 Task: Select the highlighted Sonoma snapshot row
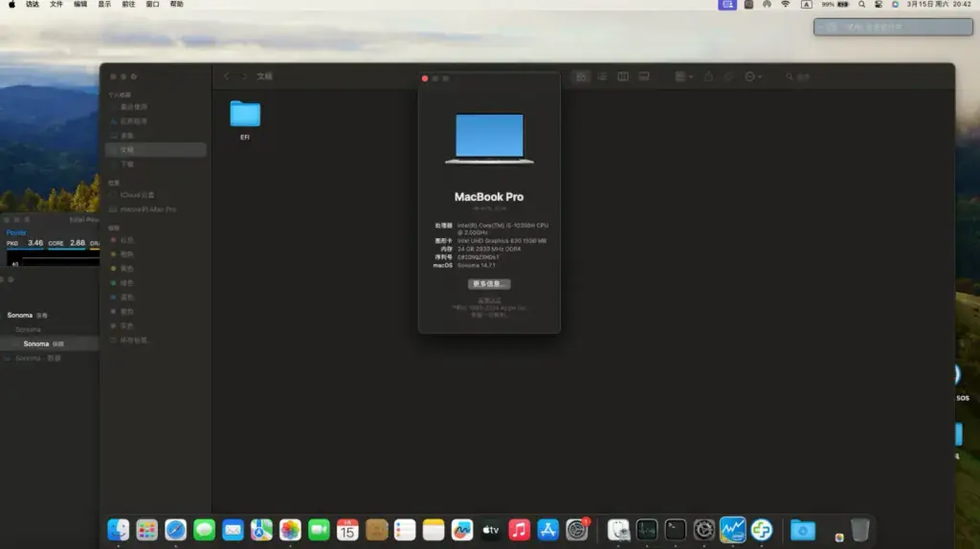pyautogui.click(x=50, y=343)
